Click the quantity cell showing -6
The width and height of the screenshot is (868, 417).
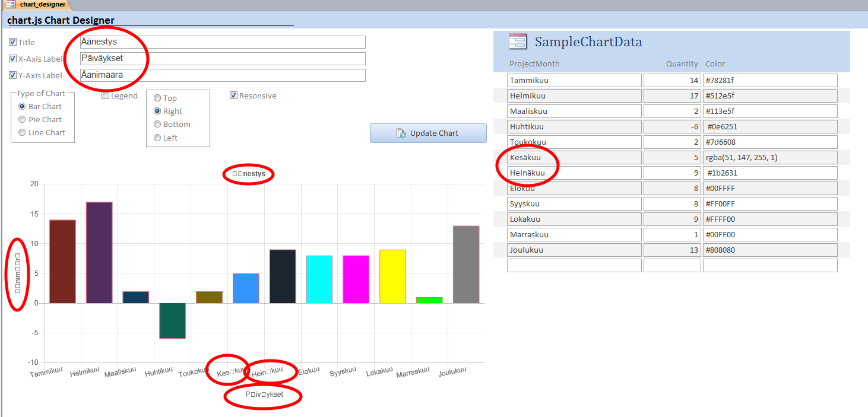point(672,126)
